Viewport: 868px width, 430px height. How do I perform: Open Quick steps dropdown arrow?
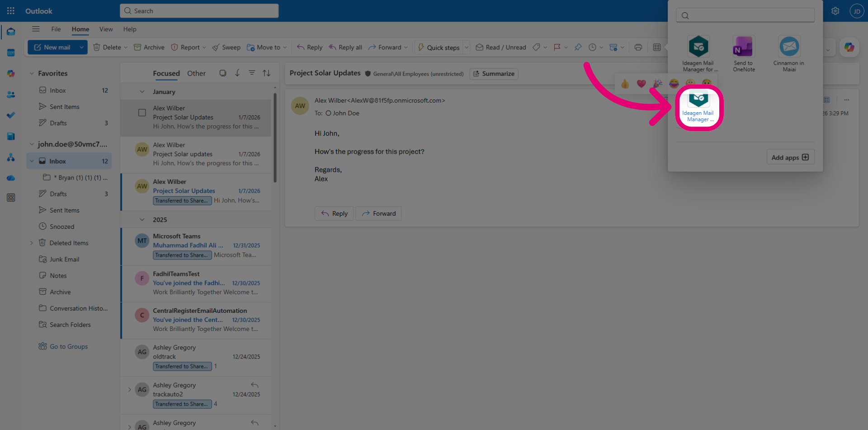(467, 47)
